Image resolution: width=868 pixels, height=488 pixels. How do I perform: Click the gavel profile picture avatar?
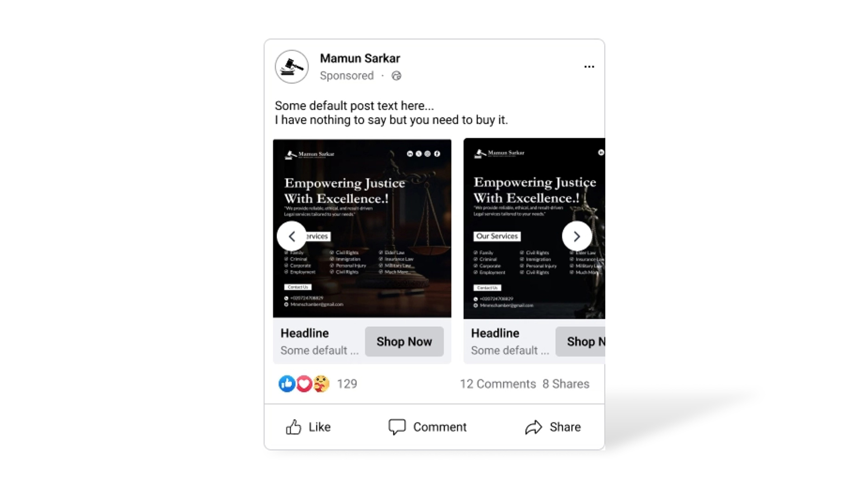point(292,67)
